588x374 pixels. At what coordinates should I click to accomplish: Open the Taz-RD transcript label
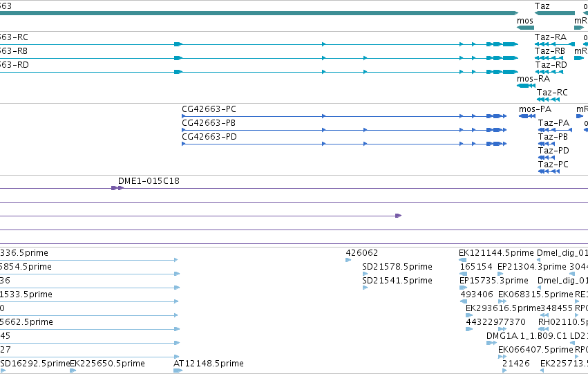(x=551, y=65)
